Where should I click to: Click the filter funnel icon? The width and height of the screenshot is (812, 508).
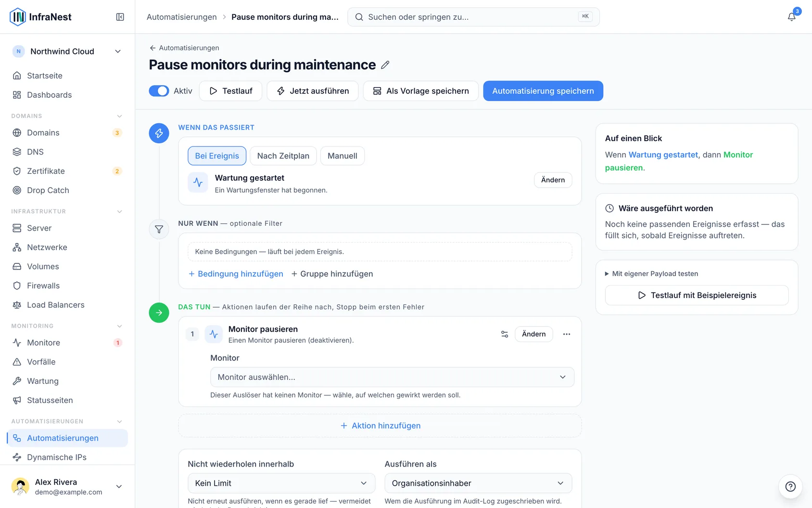[159, 229]
